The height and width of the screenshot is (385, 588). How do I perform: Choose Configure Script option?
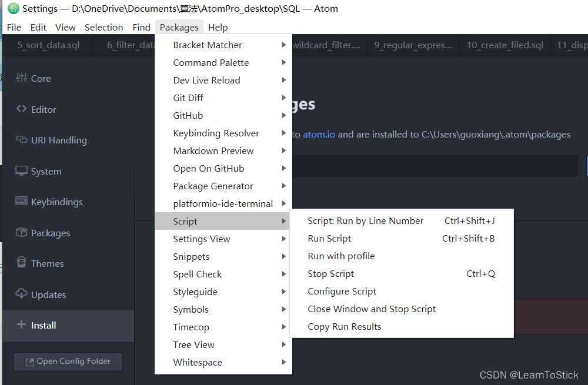click(401, 292)
